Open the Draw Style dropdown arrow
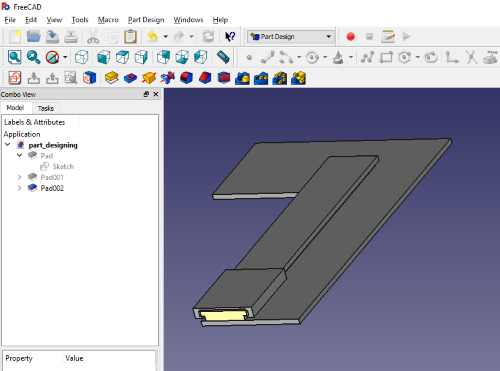This screenshot has width=500, height=371. pos(65,57)
